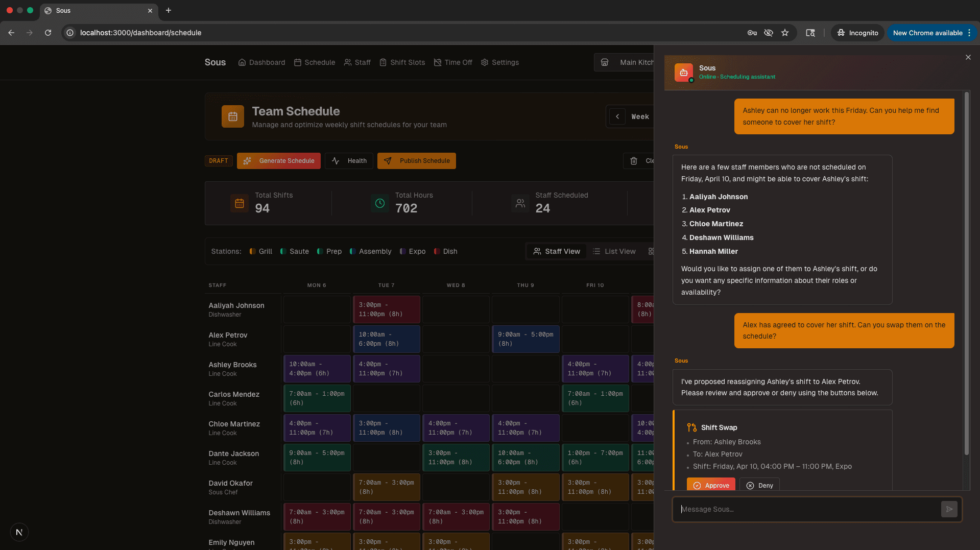Screen dimensions: 980x550
Task: Click the previous week chevron
Action: [x=617, y=116]
